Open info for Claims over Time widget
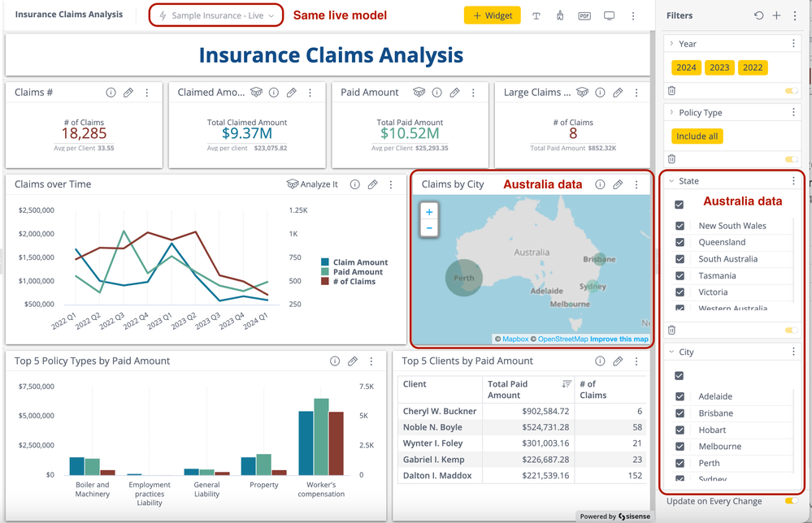This screenshot has width=812, height=523. [354, 184]
